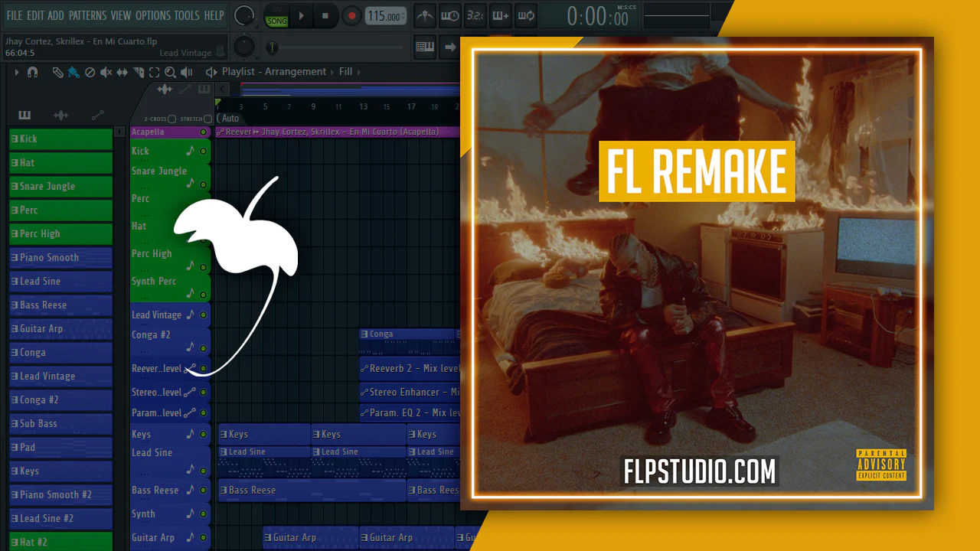Image resolution: width=980 pixels, height=551 pixels.
Task: Click the loop recording icon
Action: [x=526, y=15]
